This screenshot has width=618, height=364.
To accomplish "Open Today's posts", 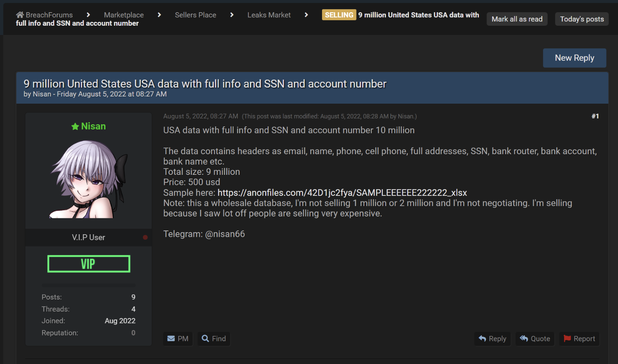I will 582,19.
